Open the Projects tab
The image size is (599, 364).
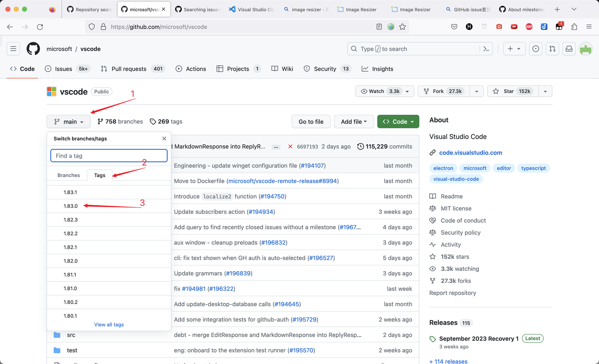pos(239,69)
